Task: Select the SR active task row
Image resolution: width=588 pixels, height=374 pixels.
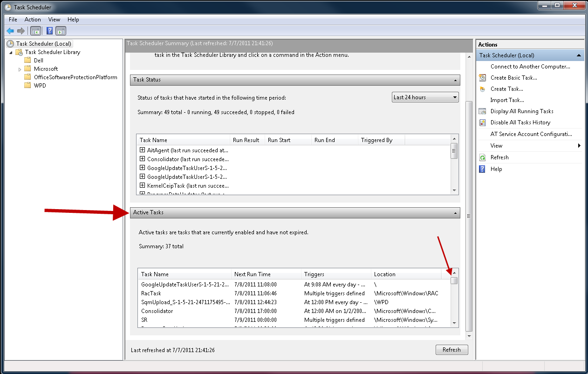Action: point(294,320)
